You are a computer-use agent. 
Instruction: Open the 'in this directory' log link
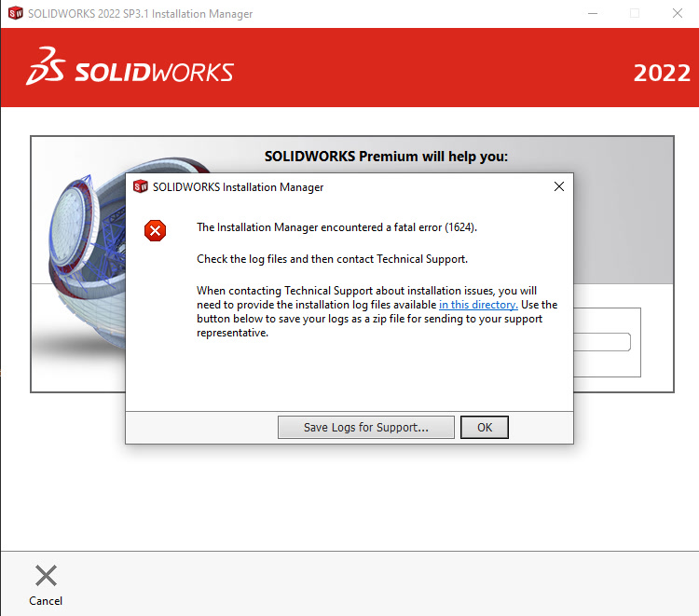tap(478, 305)
